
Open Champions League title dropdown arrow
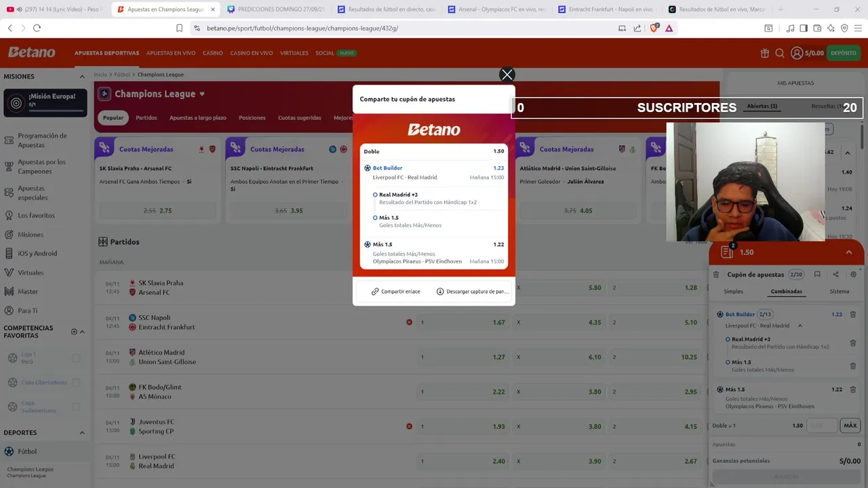202,94
